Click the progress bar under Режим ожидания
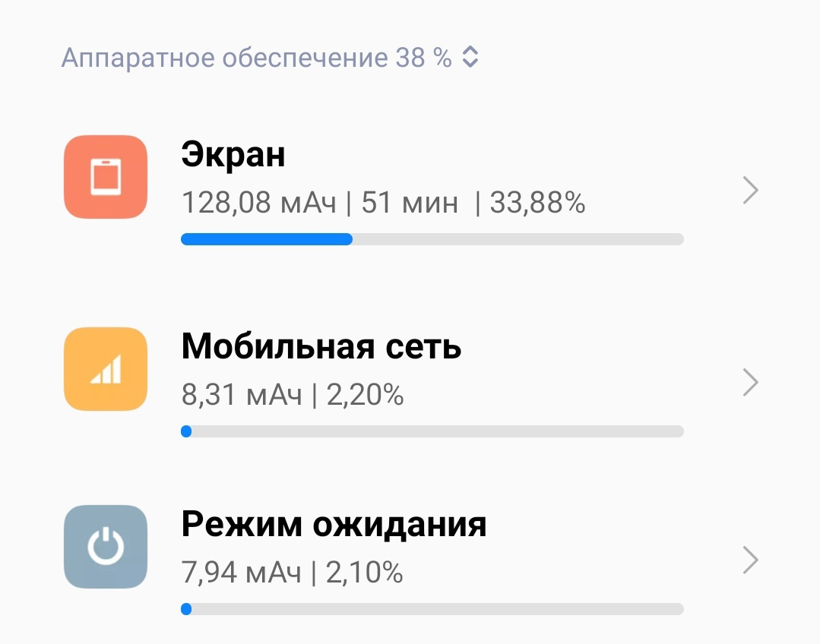 pos(432,608)
